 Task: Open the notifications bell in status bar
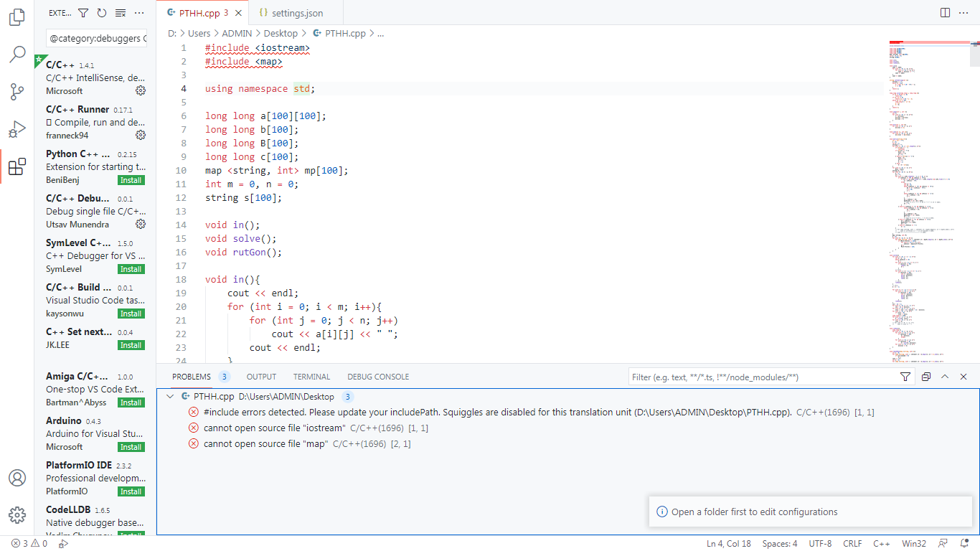tap(965, 544)
